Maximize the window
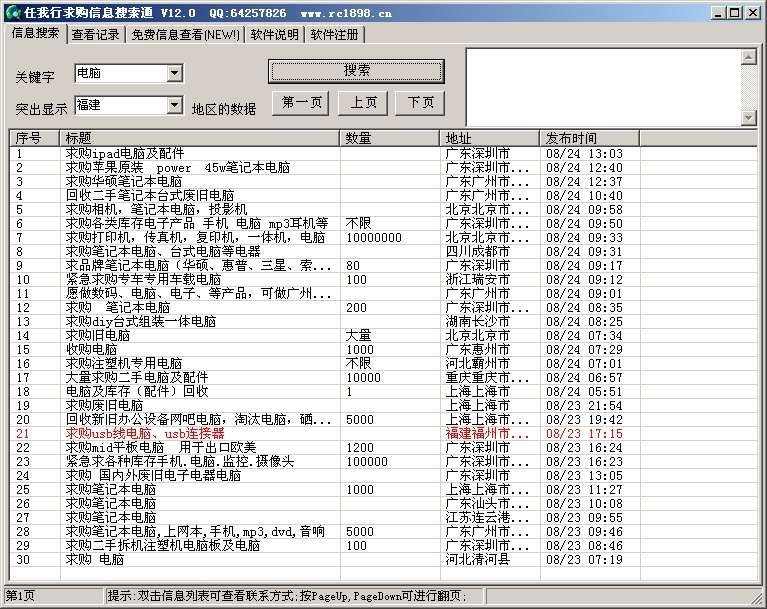The image size is (767, 609). pos(734,13)
